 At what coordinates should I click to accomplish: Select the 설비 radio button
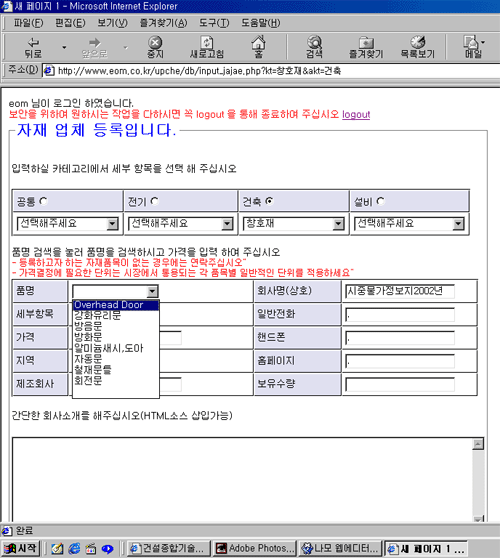(380, 201)
